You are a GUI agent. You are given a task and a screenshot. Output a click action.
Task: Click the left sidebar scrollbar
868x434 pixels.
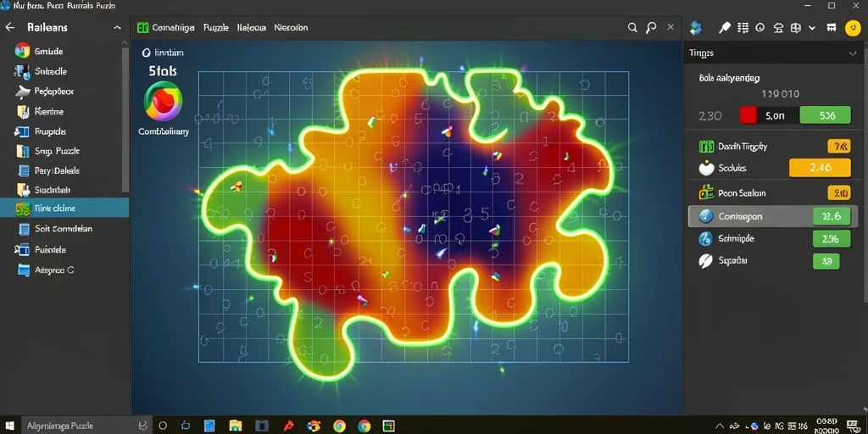pos(125,119)
